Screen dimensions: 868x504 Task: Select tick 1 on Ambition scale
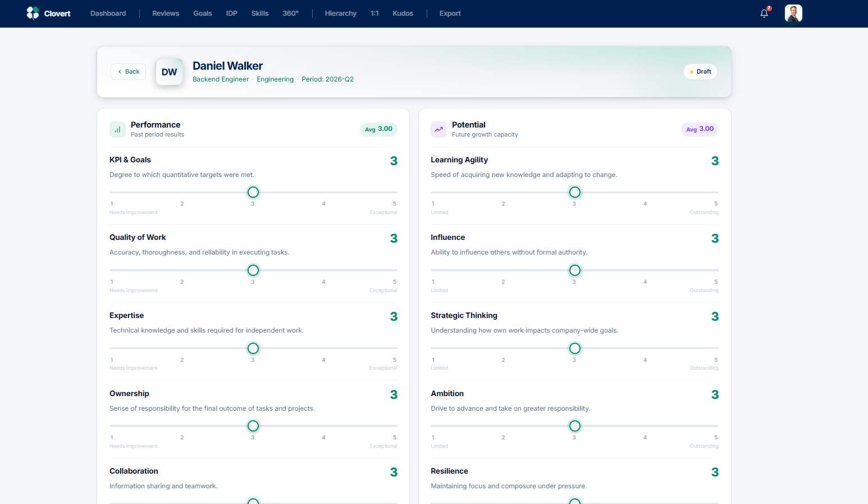click(x=433, y=438)
